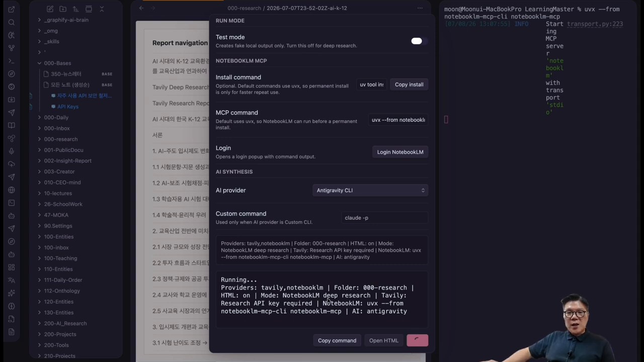Image resolution: width=644 pixels, height=362 pixels.
Task: Click the document page icon at ribbon bottom
Action: (x=12, y=332)
